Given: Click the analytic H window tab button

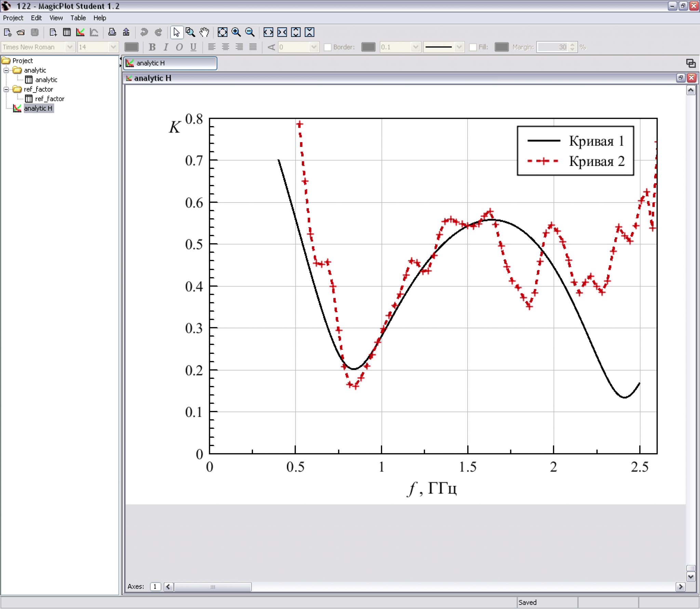Looking at the screenshot, I should pyautogui.click(x=170, y=63).
